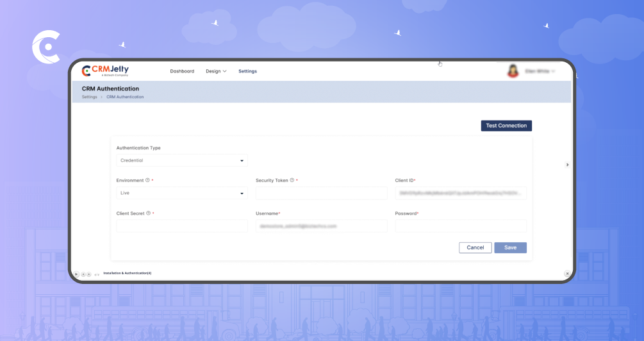Click the white crescent logo in background

point(45,48)
